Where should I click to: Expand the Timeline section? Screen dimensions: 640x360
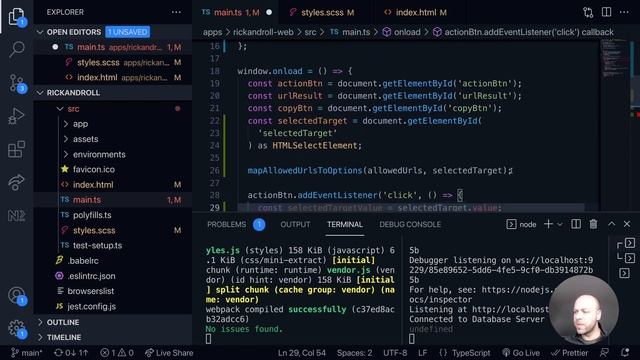[x=113, y=338]
